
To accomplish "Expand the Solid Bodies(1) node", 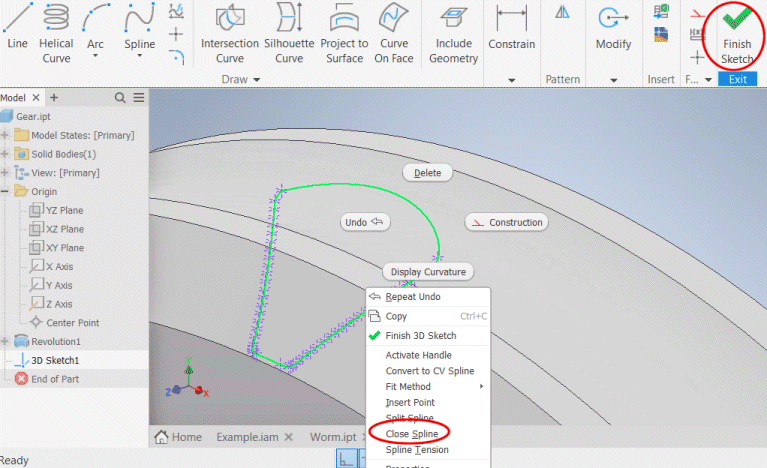I will pos(5,154).
